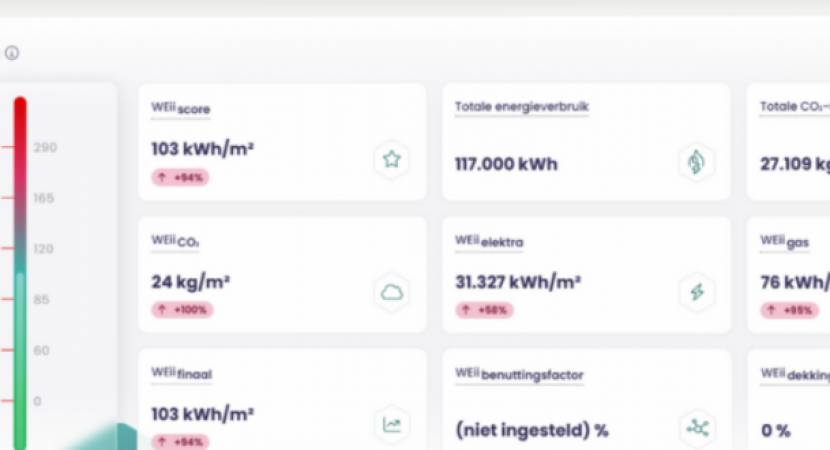Viewport: 830px width, 450px height.
Task: Click the network icon on WEii benuttingsfactor card
Action: (x=696, y=427)
